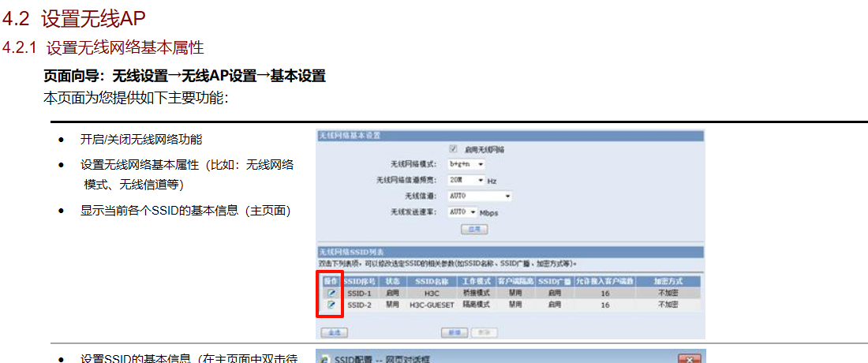Click the client count 16 in SSID-2 row

[x=604, y=305]
